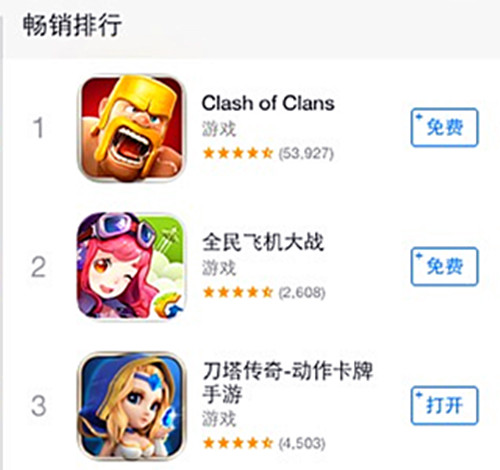
Task: Open the Clash of Clans app icon
Action: (x=131, y=128)
